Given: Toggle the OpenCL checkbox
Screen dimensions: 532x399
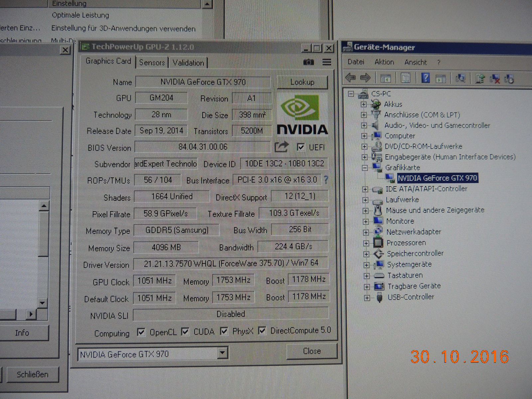Looking at the screenshot, I should (141, 332).
